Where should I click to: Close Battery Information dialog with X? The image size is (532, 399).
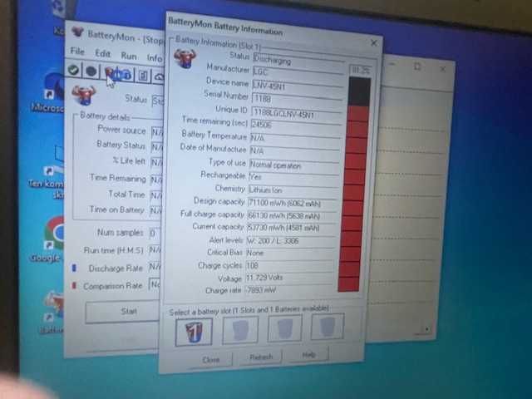(x=373, y=43)
